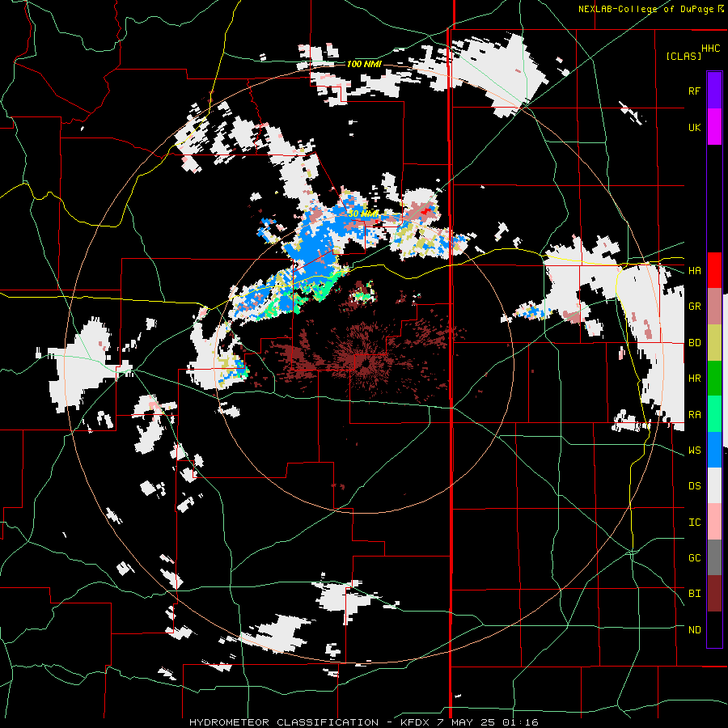Click the IC legend label
Viewport: 728px width, 728px height.
[694, 523]
